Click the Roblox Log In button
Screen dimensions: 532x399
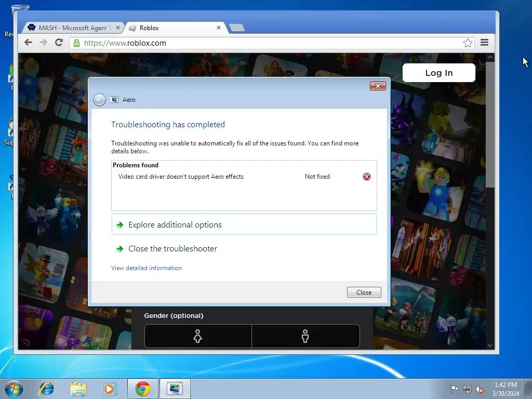point(438,73)
